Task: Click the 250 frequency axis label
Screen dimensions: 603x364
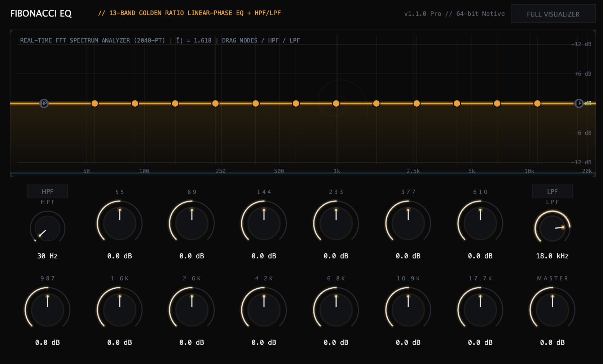Action: coord(221,171)
